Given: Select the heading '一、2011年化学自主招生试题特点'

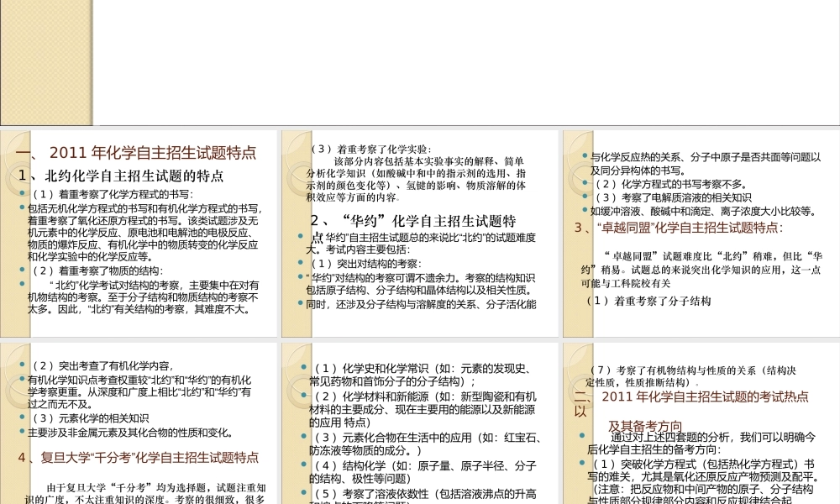Looking at the screenshot, I should pyautogui.click(x=136, y=153).
